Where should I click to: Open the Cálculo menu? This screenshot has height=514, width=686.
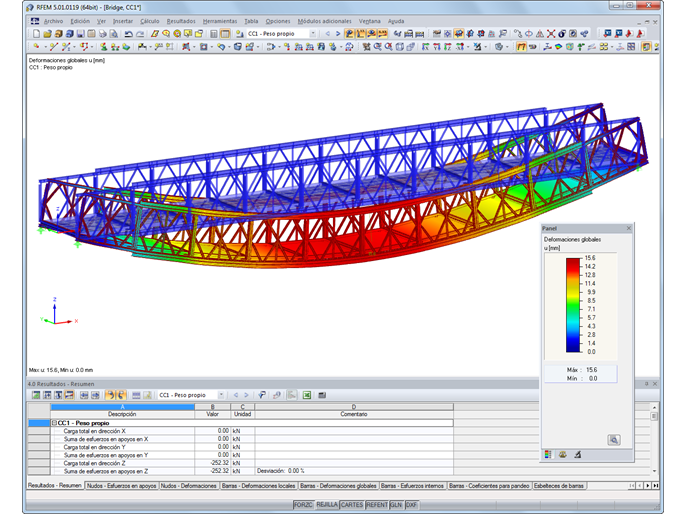[150, 21]
